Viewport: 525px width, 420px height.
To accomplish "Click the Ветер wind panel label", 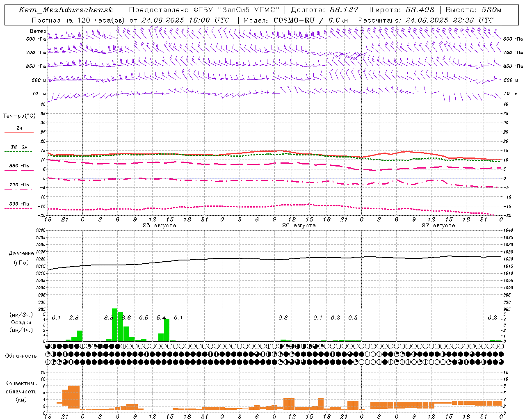I will (x=38, y=31).
